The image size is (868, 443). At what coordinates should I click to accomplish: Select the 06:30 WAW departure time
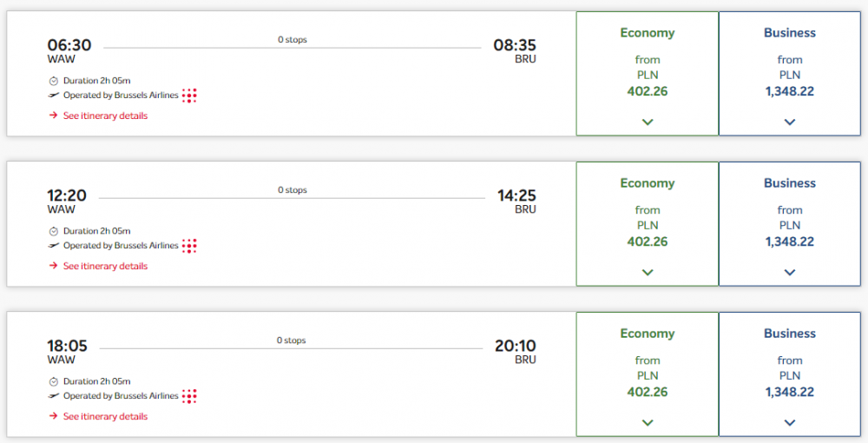[69, 45]
